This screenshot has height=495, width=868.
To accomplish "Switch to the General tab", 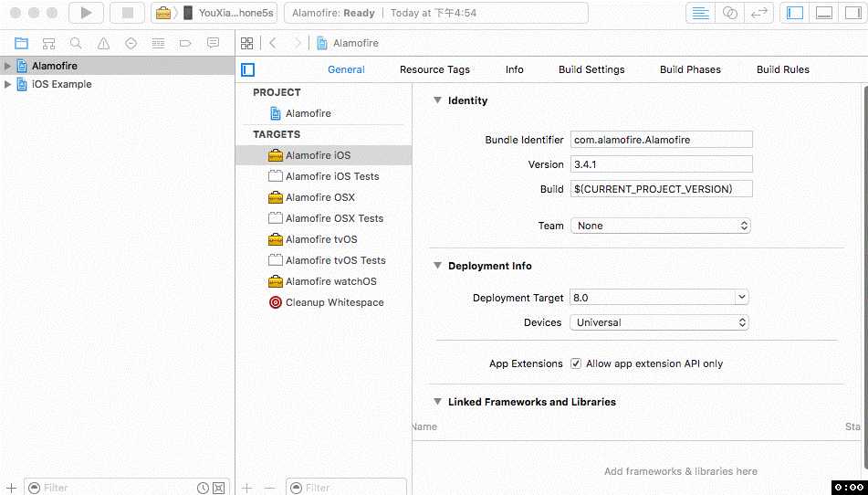I will [x=346, y=69].
